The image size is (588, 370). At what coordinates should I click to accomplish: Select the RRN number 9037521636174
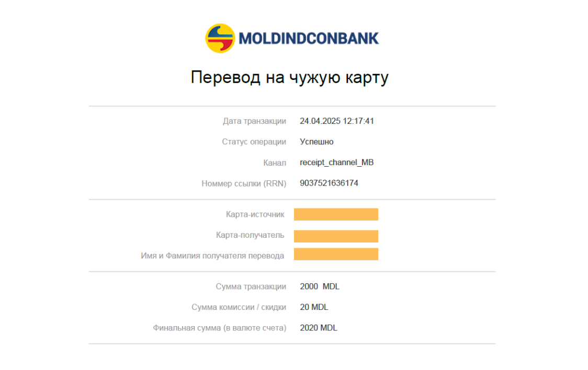[329, 183]
